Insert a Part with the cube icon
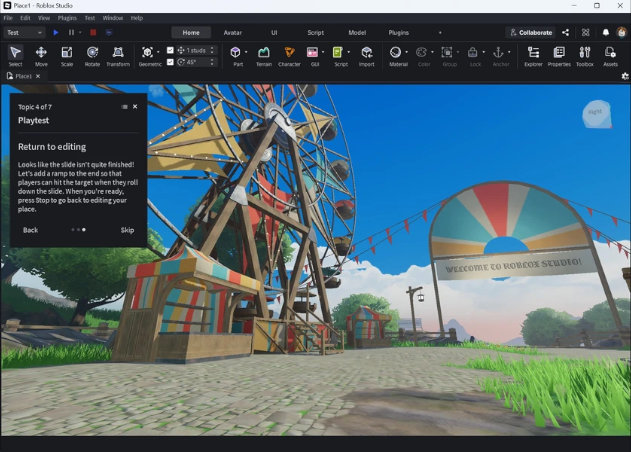This screenshot has width=631, height=452. (x=235, y=52)
